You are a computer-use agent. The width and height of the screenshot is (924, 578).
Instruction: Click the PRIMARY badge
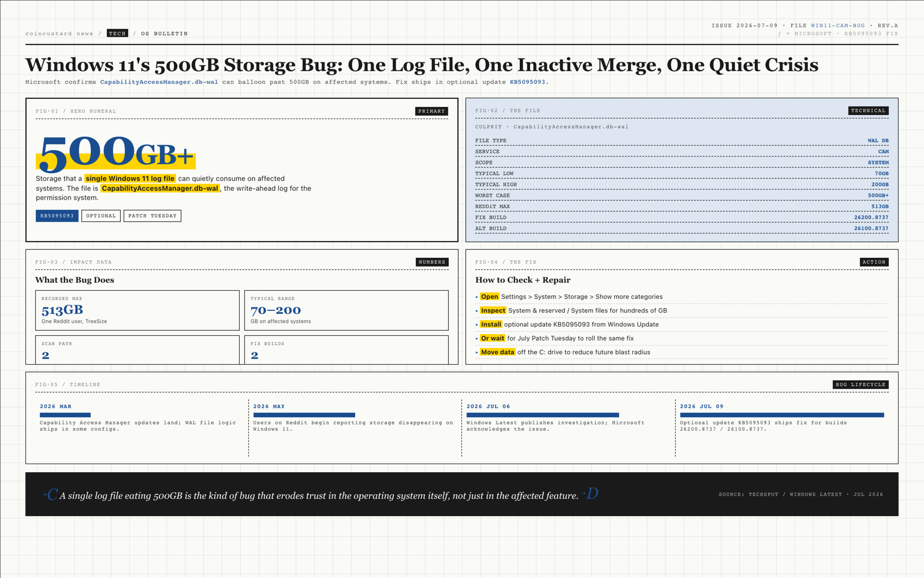pyautogui.click(x=431, y=111)
